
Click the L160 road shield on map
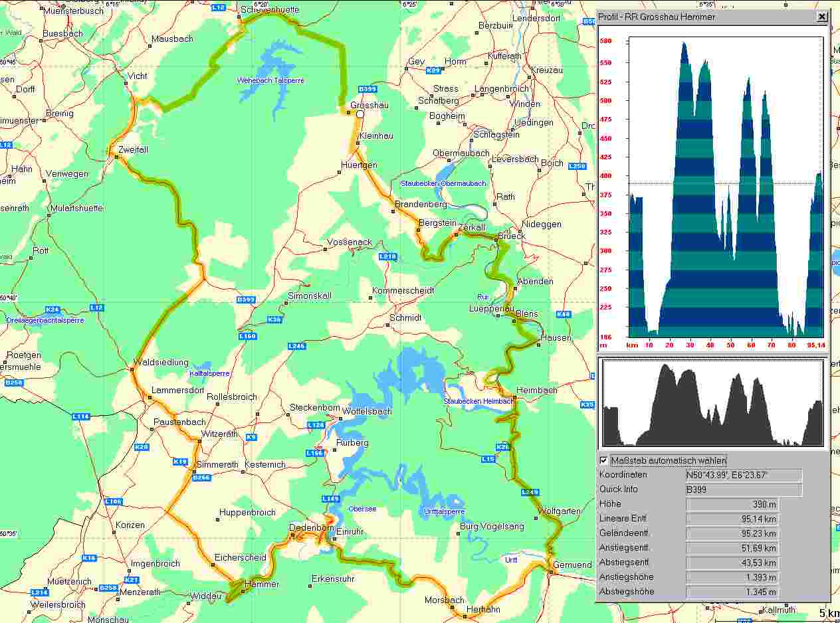[x=247, y=337]
